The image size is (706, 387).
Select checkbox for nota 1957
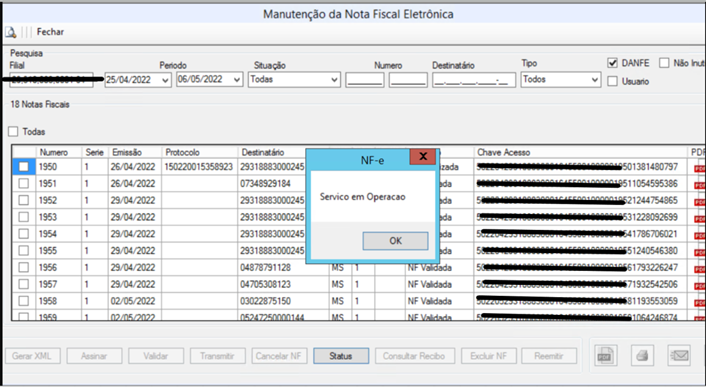click(23, 284)
